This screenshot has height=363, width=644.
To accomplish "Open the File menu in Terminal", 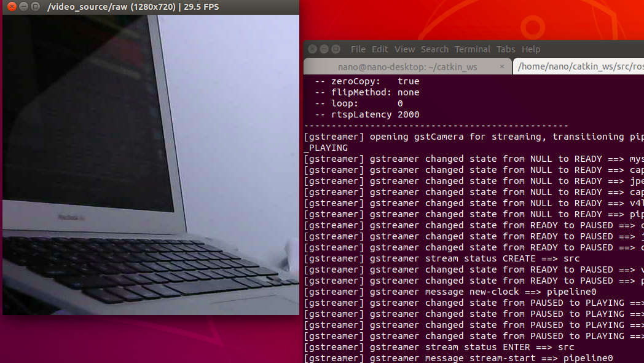I will point(358,49).
